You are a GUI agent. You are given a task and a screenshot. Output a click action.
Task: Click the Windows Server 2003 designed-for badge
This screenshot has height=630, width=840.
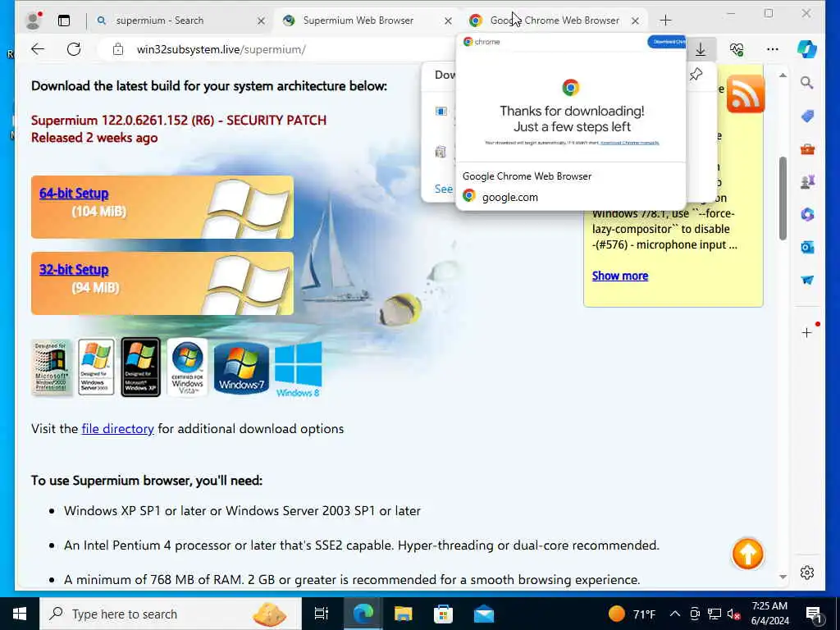(96, 367)
